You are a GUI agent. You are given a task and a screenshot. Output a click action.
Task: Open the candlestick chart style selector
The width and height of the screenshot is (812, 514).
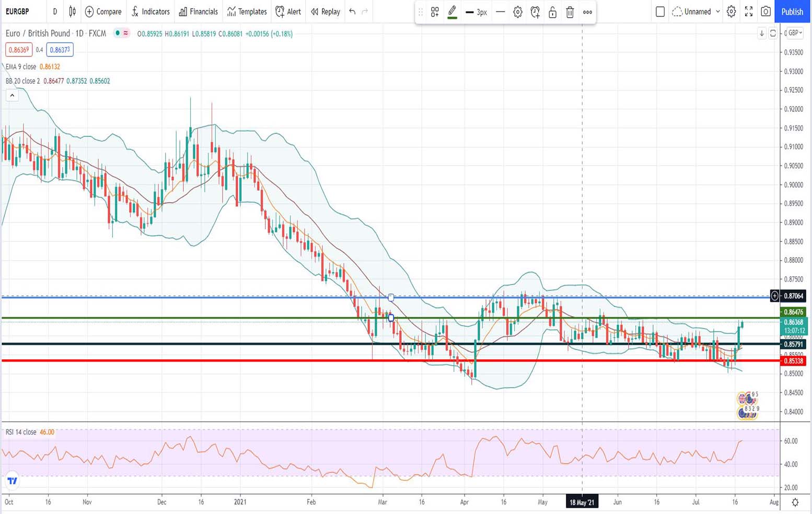[72, 11]
